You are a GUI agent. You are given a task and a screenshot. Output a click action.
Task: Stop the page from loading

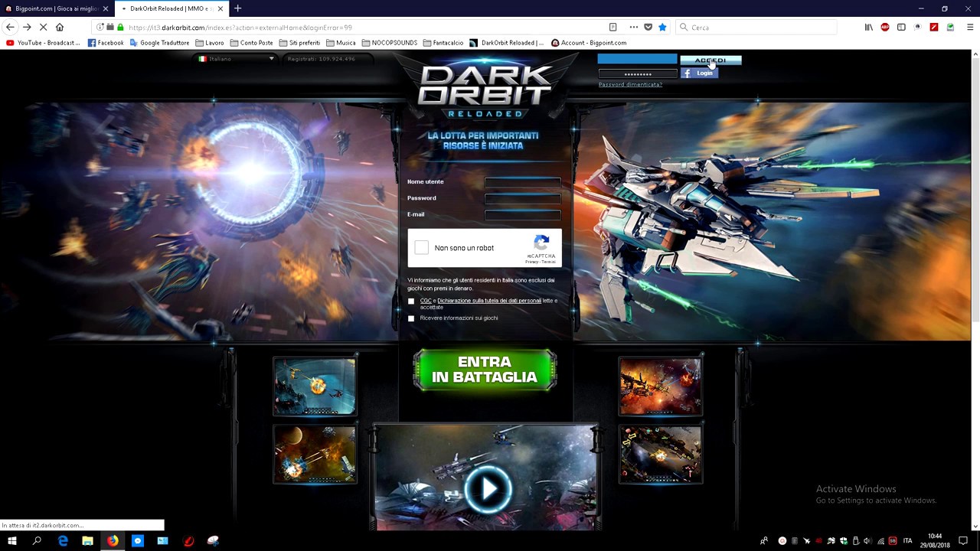click(x=43, y=27)
